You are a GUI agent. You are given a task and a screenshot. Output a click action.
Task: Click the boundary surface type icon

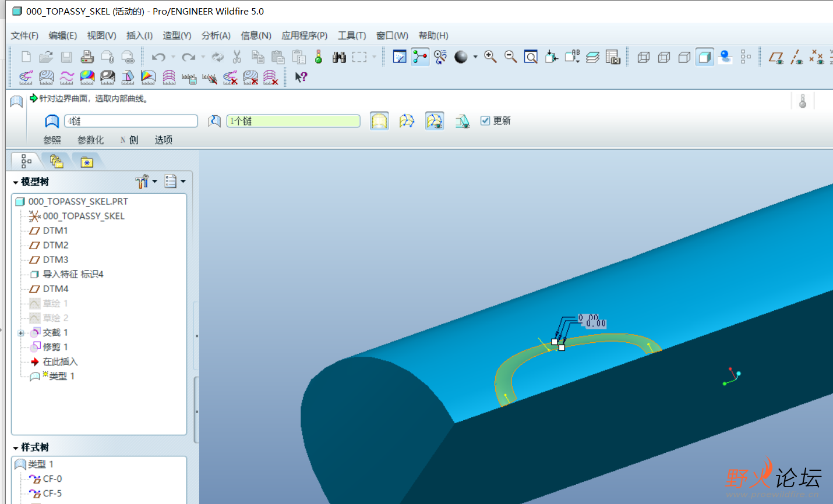(x=52, y=121)
